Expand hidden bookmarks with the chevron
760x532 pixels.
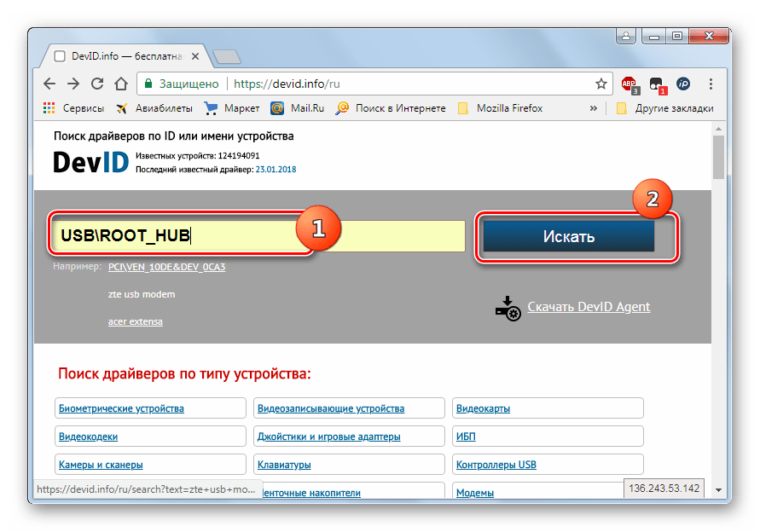tap(594, 108)
